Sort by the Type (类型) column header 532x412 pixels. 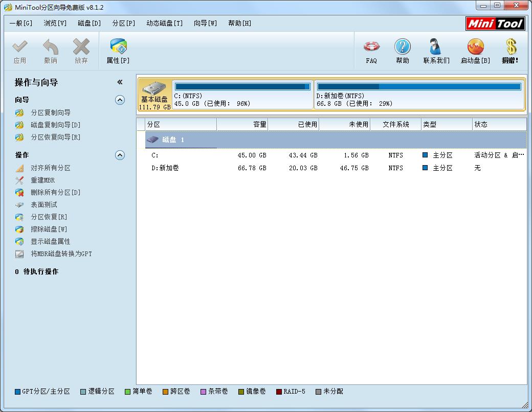pos(447,124)
